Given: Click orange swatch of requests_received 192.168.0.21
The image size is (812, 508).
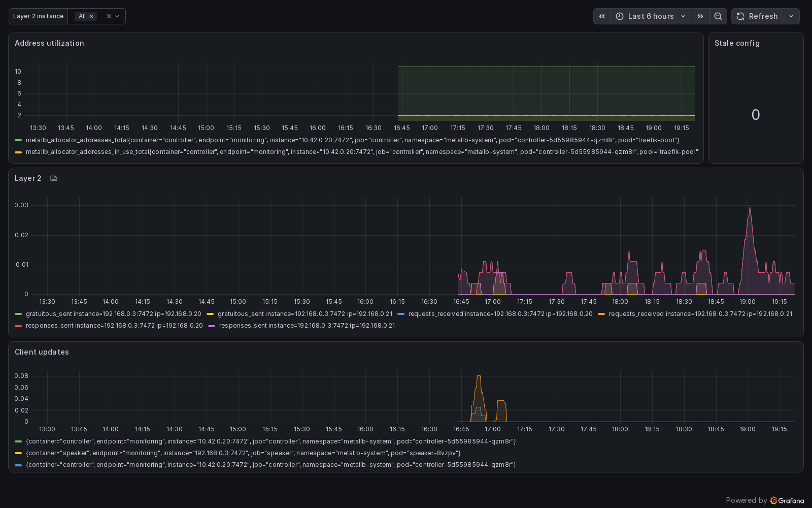Looking at the screenshot, I should (x=601, y=314).
